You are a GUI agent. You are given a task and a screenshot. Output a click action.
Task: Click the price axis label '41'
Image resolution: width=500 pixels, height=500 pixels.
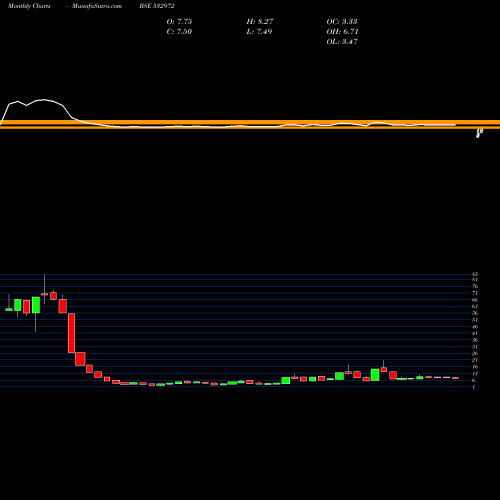click(x=475, y=333)
